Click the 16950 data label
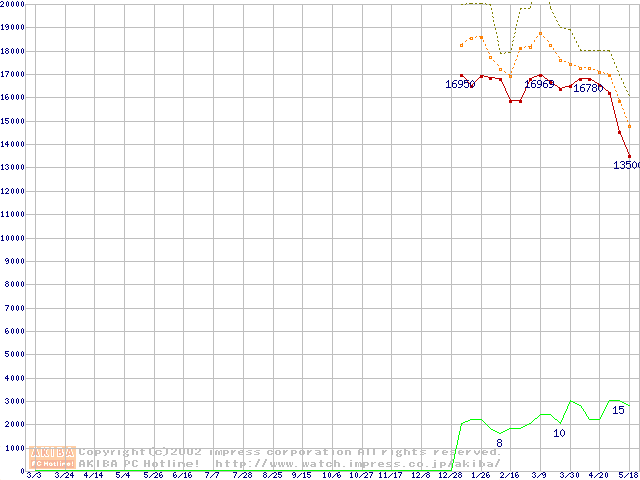The height and width of the screenshot is (480, 640). [461, 85]
